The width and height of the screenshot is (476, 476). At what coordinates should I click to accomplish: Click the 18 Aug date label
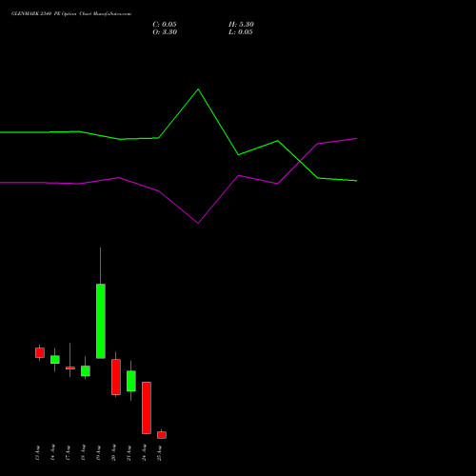click(x=83, y=453)
